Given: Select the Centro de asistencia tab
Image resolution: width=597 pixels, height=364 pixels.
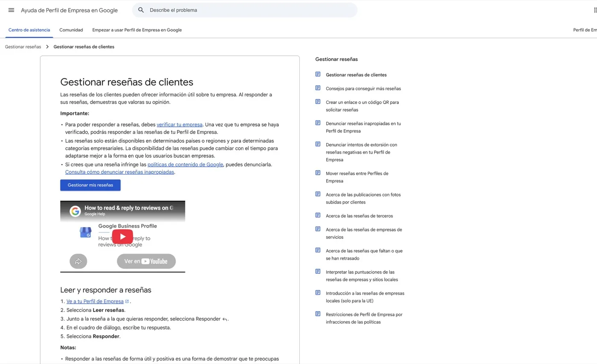Looking at the screenshot, I should (29, 30).
